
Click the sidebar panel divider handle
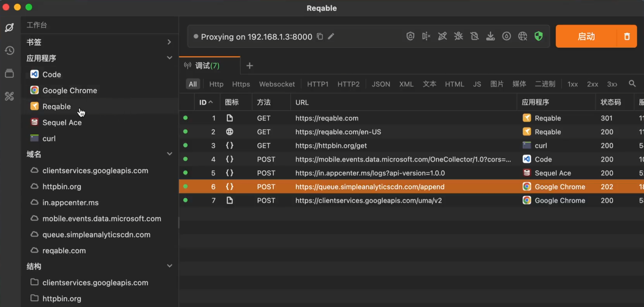pos(179,222)
